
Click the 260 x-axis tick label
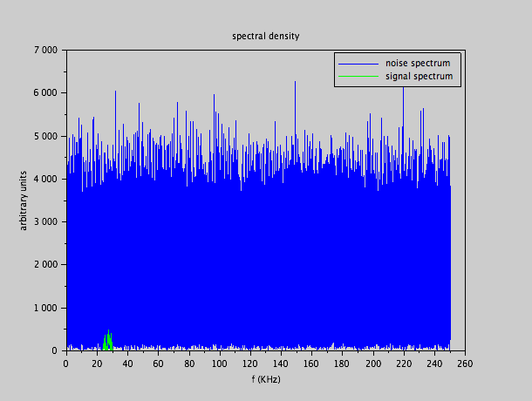pos(465,364)
